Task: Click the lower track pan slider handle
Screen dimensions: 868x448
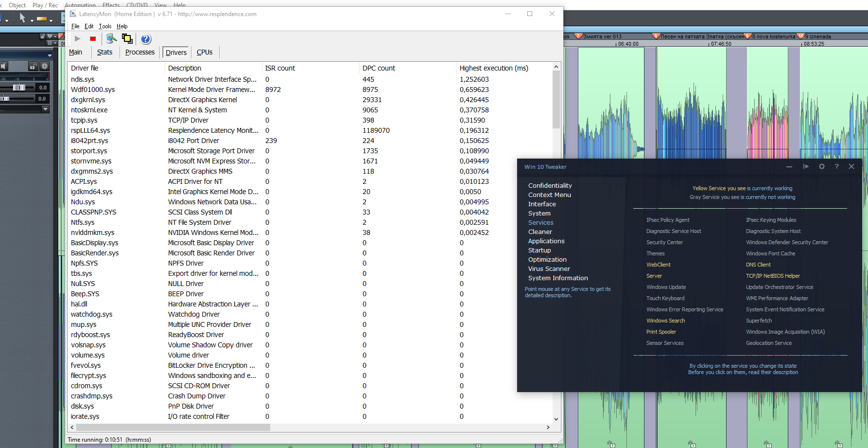Action: [4, 99]
